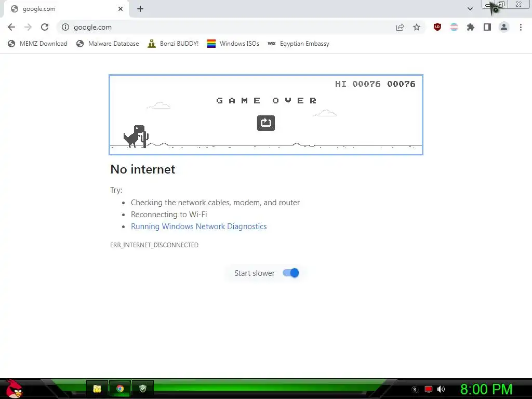Click the GAME OVER text
Viewport: 532px width, 399px height.
coord(267,100)
